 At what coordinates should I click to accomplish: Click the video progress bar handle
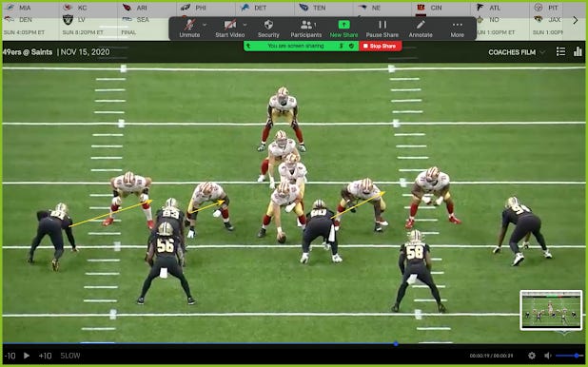[396, 343]
